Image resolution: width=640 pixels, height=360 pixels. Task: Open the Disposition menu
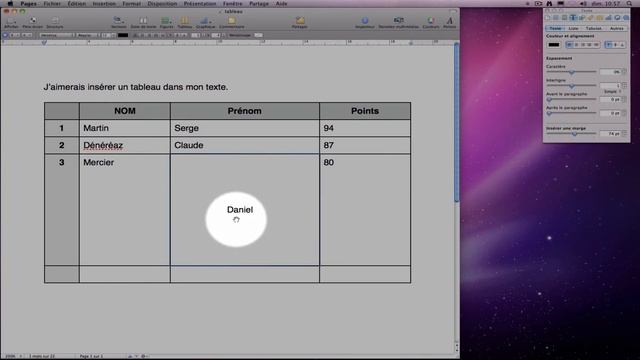pos(162,3)
